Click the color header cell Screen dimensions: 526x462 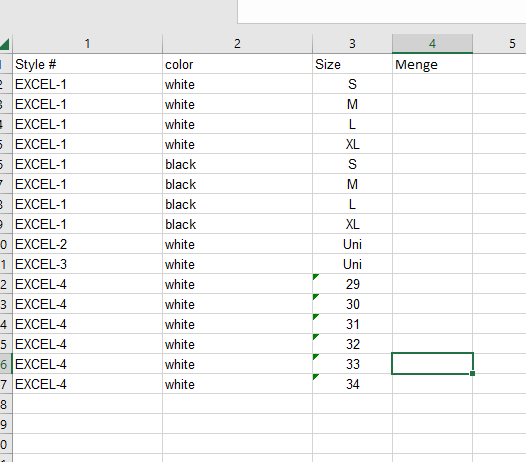(237, 64)
